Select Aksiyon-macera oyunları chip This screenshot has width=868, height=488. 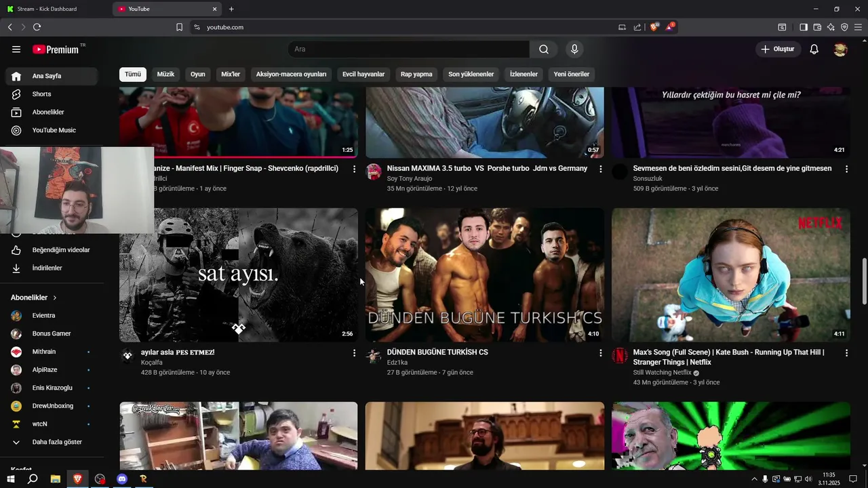(291, 75)
